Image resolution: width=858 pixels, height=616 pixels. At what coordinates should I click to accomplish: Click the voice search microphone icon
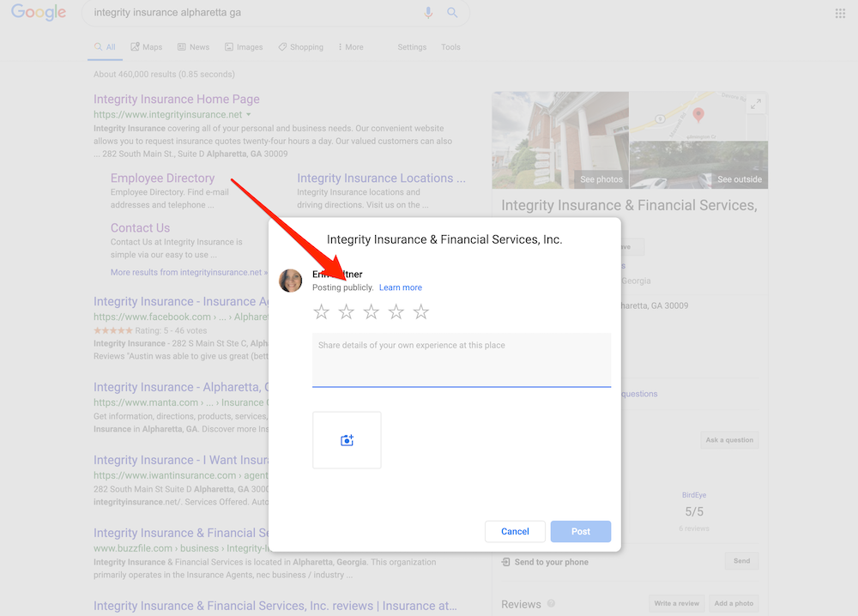(x=428, y=13)
